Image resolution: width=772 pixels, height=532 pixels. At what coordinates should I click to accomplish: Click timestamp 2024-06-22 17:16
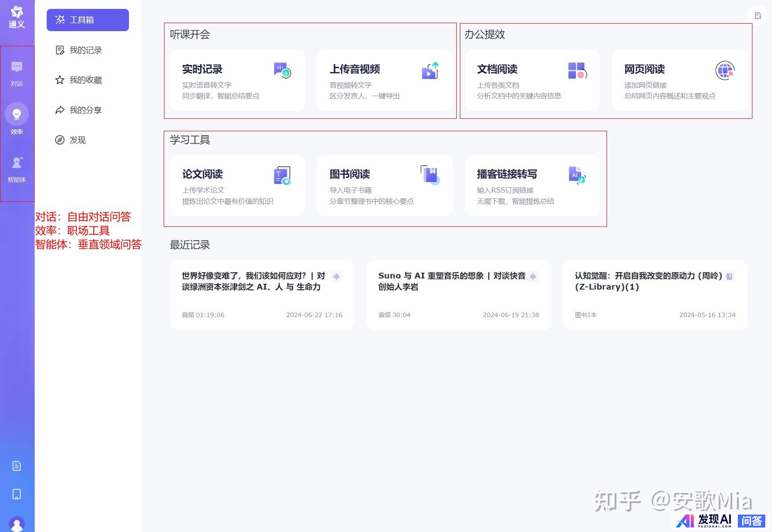click(314, 315)
